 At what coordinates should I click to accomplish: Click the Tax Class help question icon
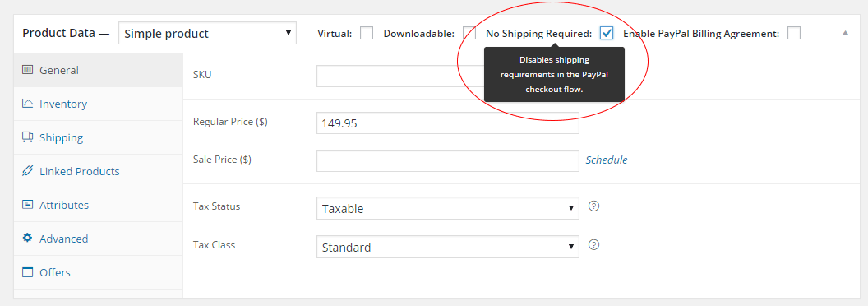click(x=594, y=244)
